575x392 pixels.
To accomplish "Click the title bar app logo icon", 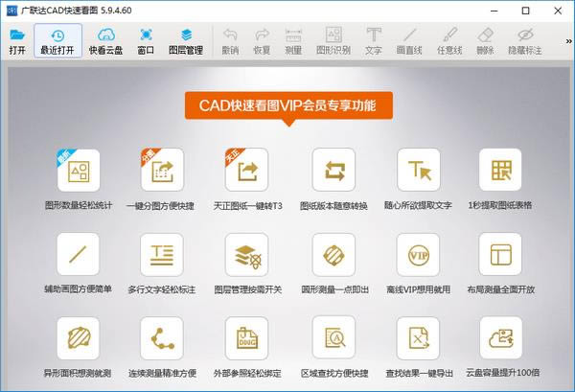I will (x=11, y=11).
